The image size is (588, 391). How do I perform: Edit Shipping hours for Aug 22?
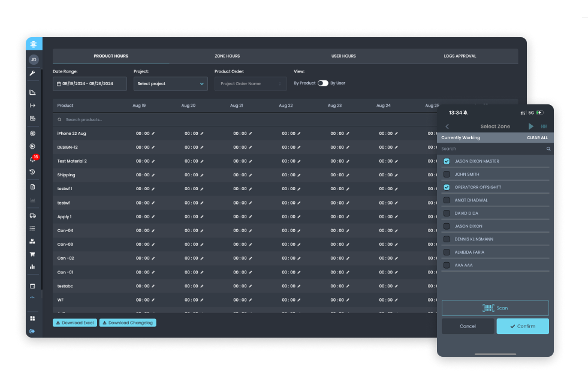pos(299,175)
